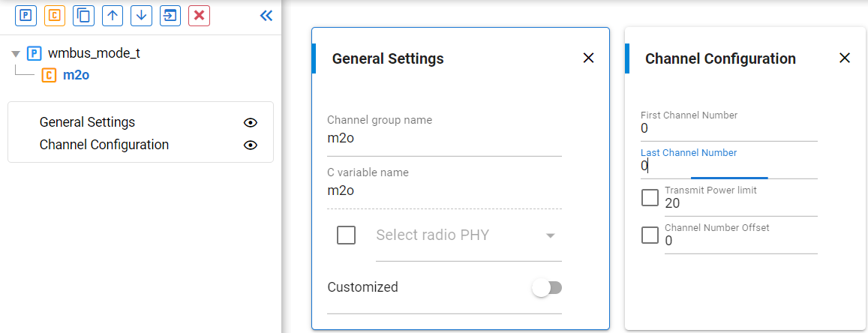This screenshot has height=333, width=868.
Task: Check the Transmit Power limit checkbox
Action: coord(650,198)
